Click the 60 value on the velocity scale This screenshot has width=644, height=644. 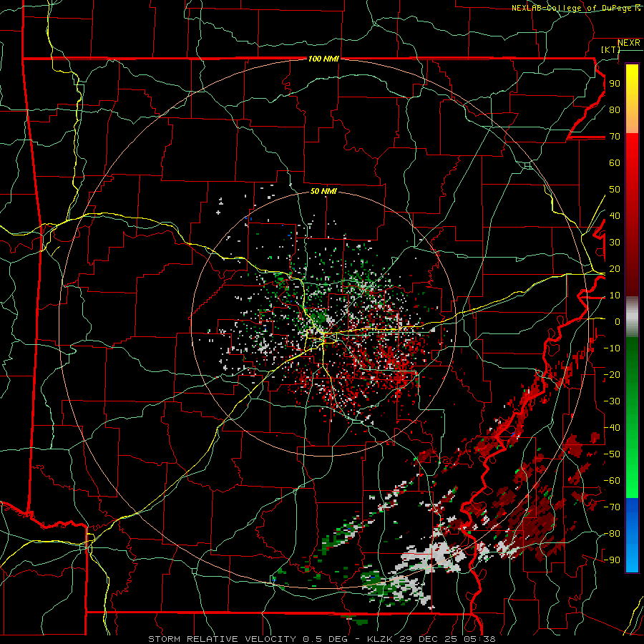point(615,163)
